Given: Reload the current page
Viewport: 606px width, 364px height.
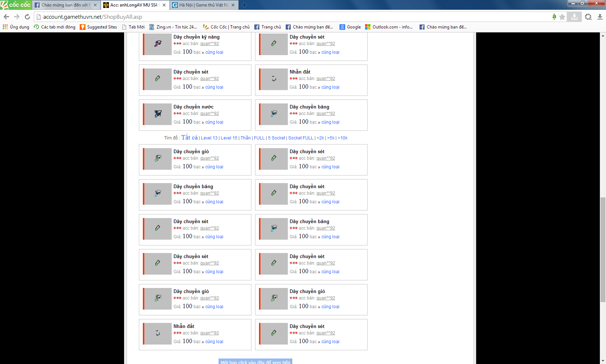Looking at the screenshot, I should tap(27, 17).
